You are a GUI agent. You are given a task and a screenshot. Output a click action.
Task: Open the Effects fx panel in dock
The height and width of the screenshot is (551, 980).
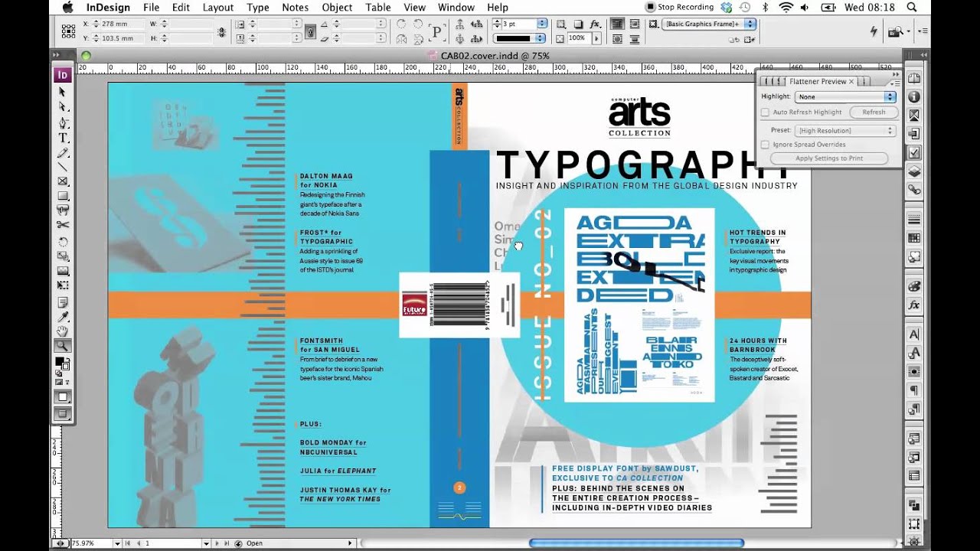pyautogui.click(x=913, y=305)
